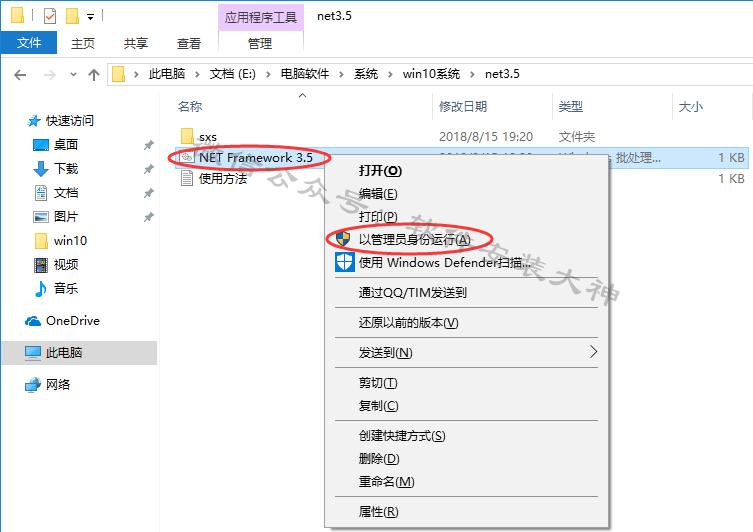Click 系统 in the breadcrumb path
This screenshot has width=753, height=532.
(366, 74)
